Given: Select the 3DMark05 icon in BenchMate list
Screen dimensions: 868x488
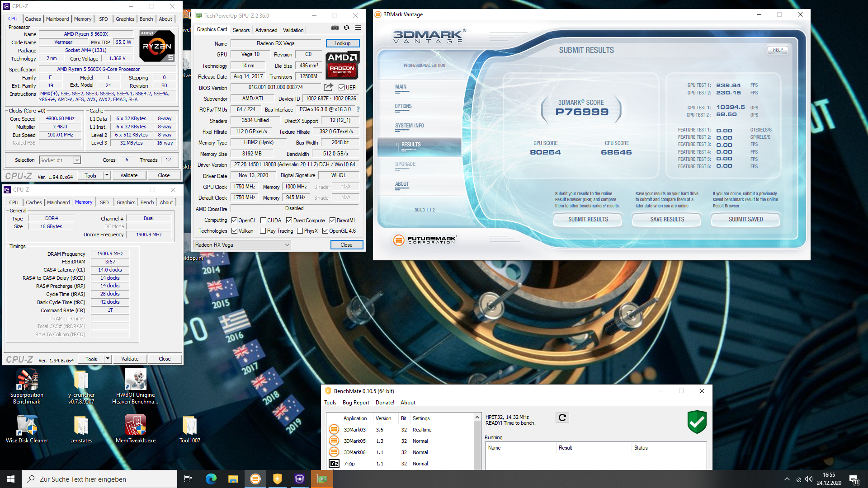Looking at the screenshot, I should click(334, 441).
